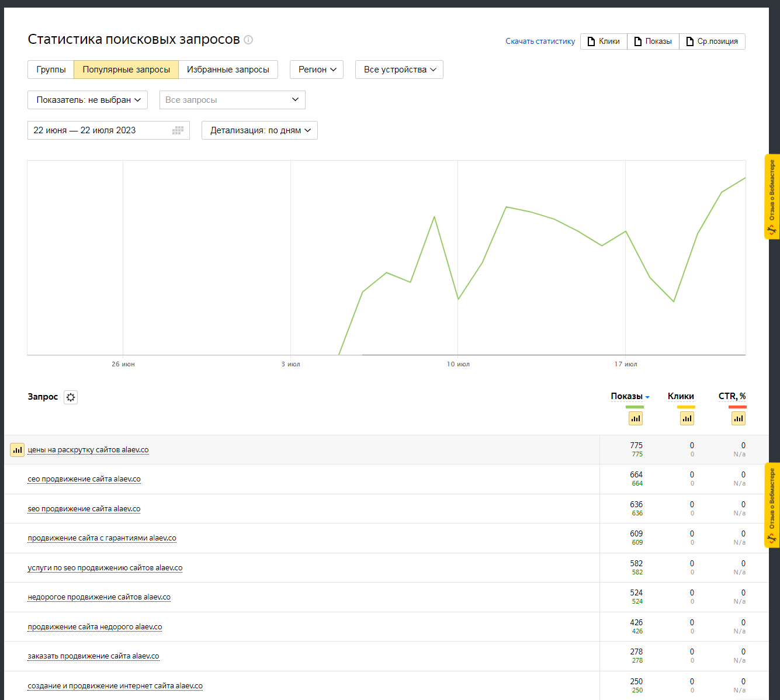Click the 609 impressions value
This screenshot has width=780, height=700.
pos(636,533)
